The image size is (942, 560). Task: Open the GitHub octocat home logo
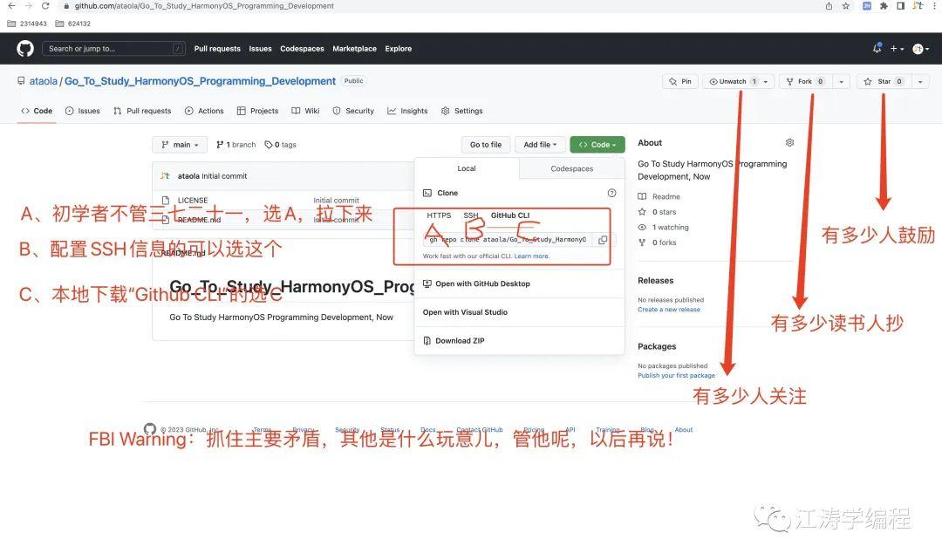[x=25, y=49]
